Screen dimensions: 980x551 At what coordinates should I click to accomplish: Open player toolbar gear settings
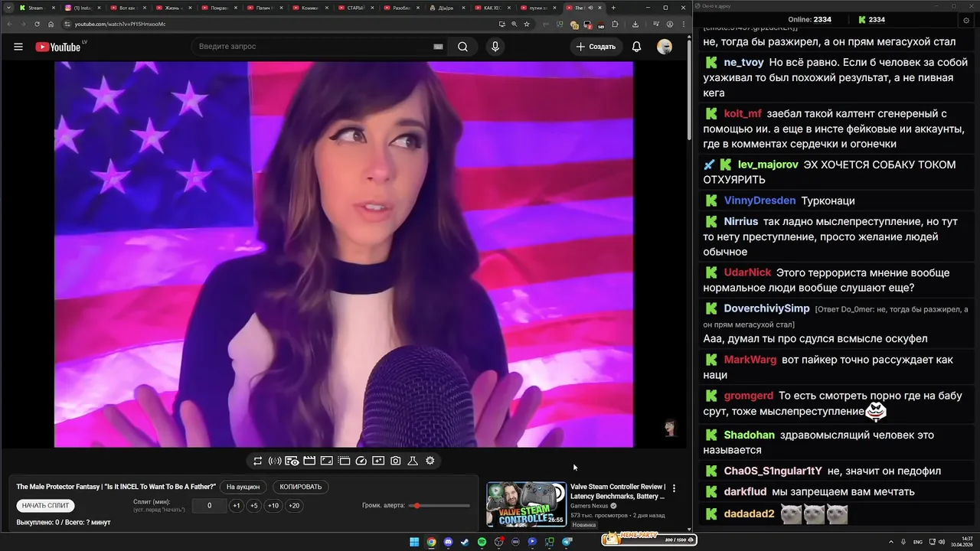pos(430,461)
